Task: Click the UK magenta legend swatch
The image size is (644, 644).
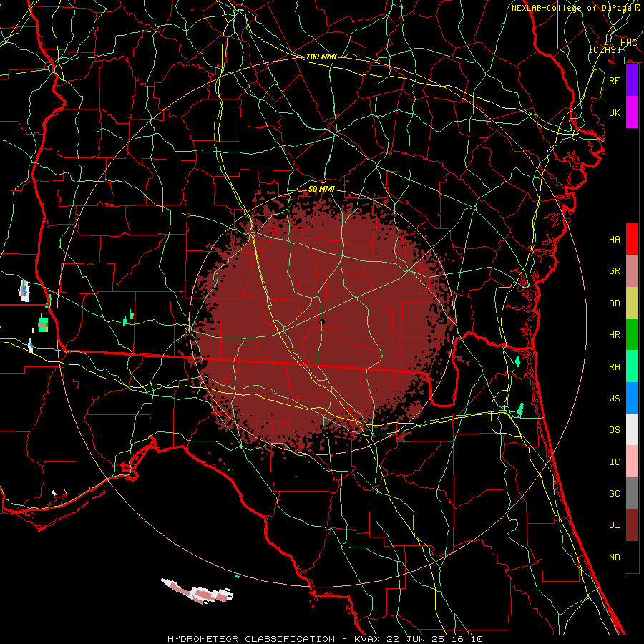Action: (x=632, y=112)
